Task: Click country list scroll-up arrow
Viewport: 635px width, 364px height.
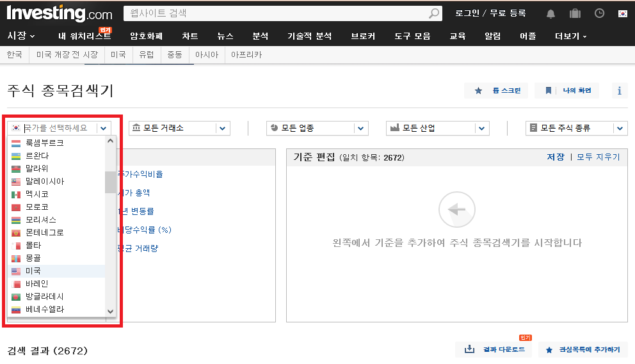Action: 111,141
